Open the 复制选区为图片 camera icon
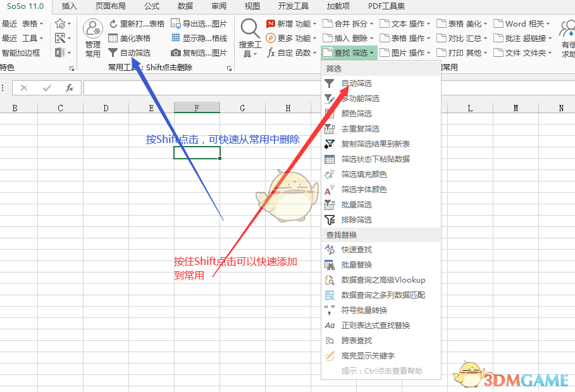Image resolution: width=575 pixels, height=392 pixels. (x=177, y=52)
